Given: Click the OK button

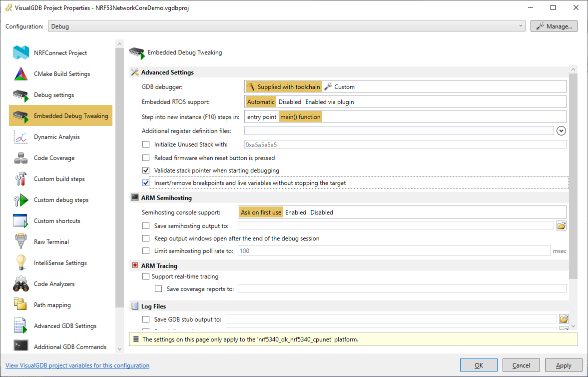Looking at the screenshot, I should point(479,365).
